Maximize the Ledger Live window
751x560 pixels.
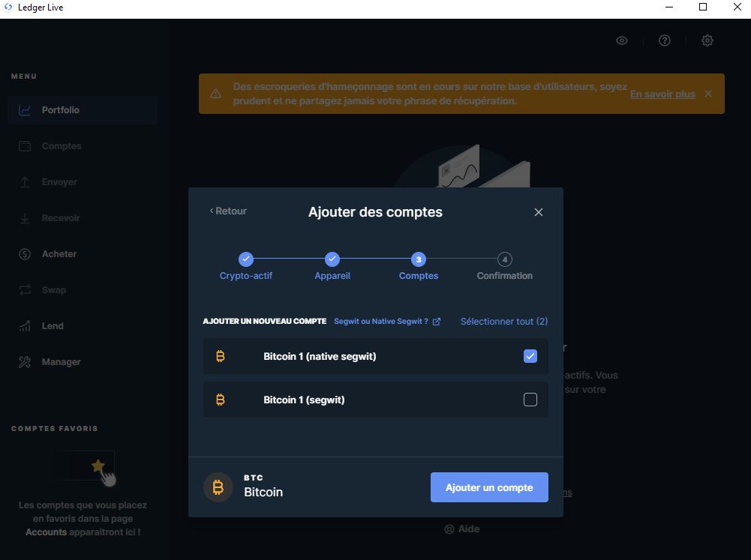[703, 7]
